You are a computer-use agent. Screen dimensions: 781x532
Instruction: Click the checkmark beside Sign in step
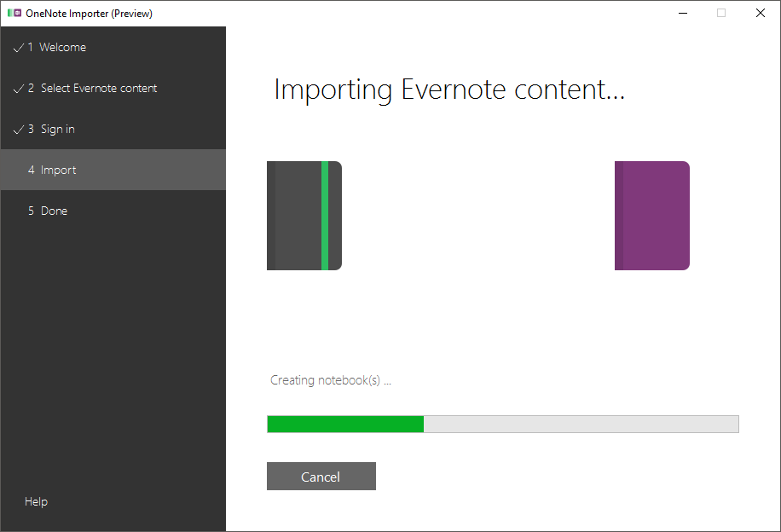click(19, 130)
